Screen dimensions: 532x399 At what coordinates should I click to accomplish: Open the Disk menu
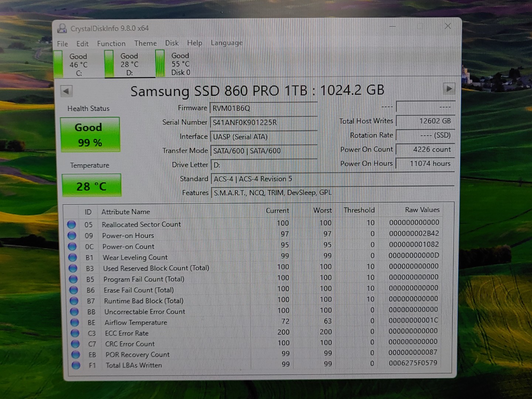coord(172,43)
